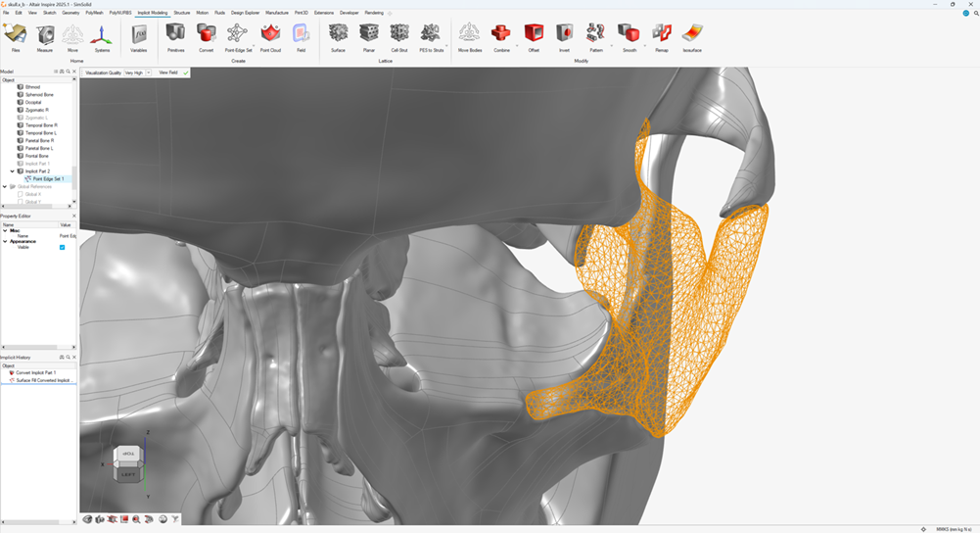Click the Cell-Strut lattice icon
980x533 pixels.
tap(399, 35)
